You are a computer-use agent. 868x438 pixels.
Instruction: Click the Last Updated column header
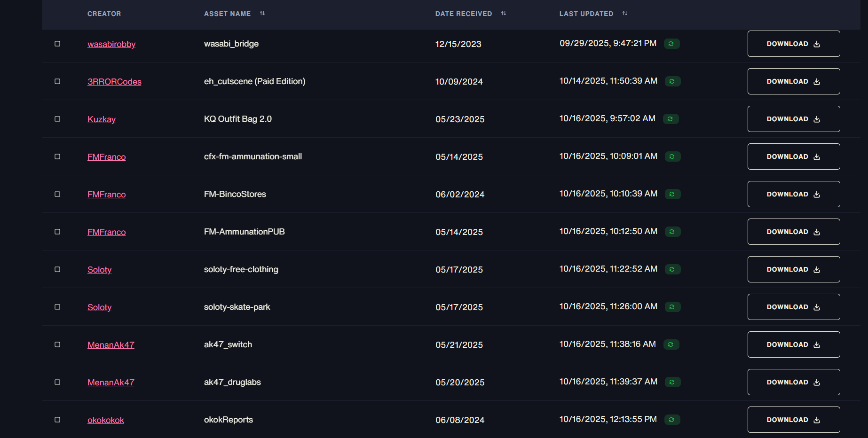pos(586,14)
